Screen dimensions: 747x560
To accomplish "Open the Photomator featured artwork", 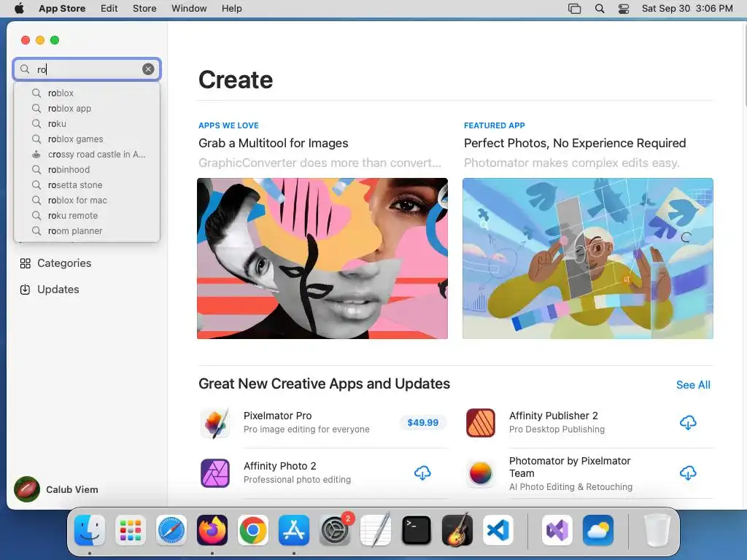I will click(x=588, y=258).
